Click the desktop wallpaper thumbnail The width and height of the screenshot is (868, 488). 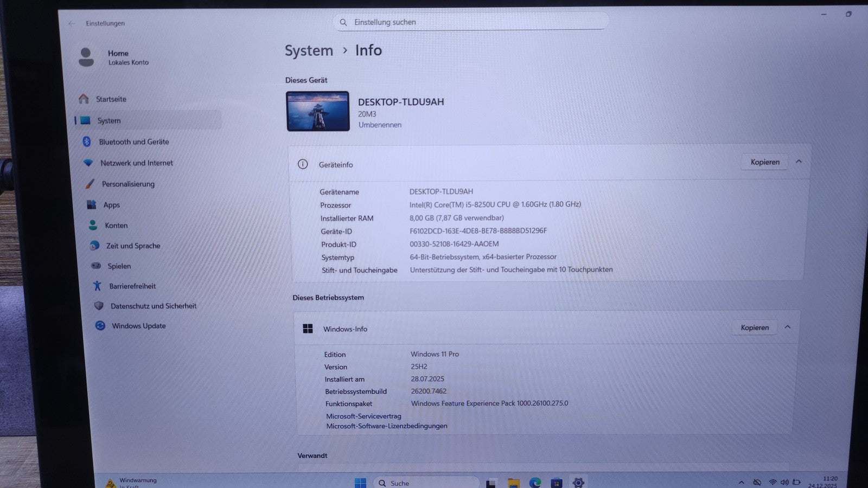click(x=318, y=111)
